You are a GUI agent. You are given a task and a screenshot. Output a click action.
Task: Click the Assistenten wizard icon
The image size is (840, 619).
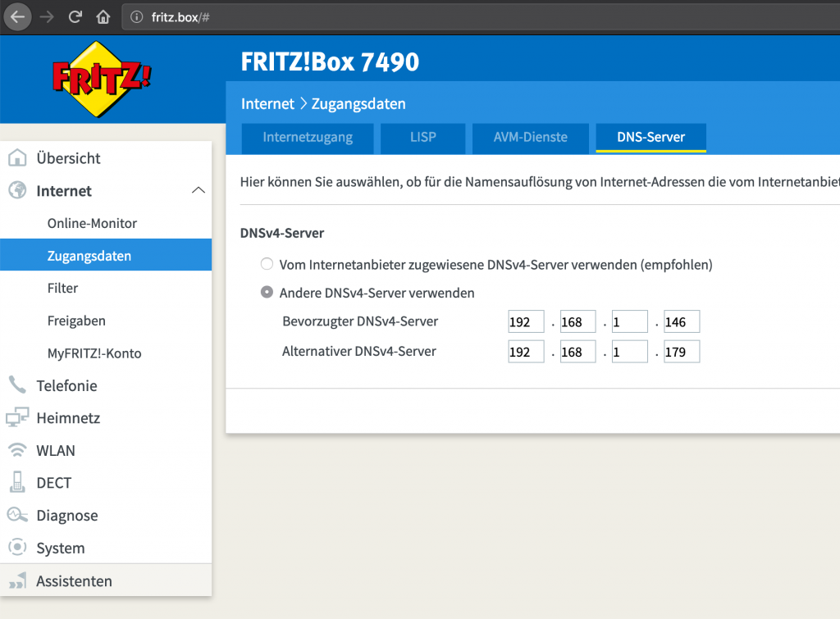[17, 580]
